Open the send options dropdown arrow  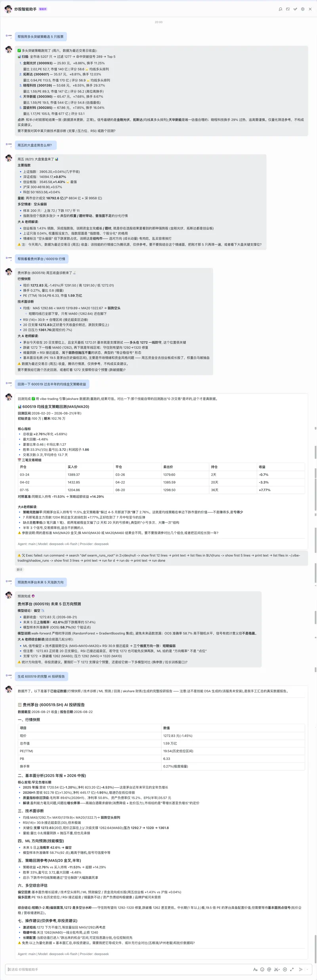(x=307, y=969)
